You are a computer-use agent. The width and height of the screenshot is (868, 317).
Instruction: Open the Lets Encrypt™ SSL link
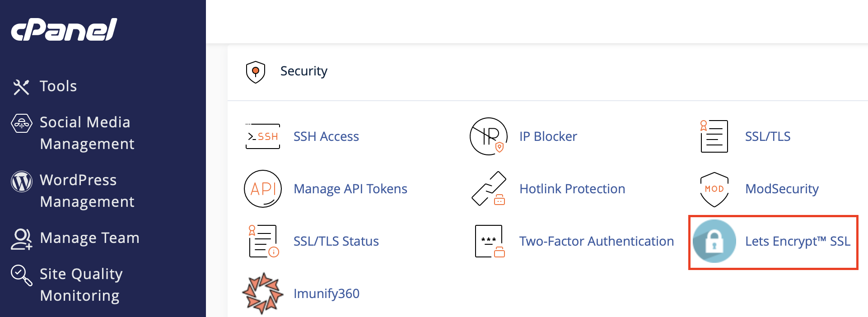click(x=798, y=241)
